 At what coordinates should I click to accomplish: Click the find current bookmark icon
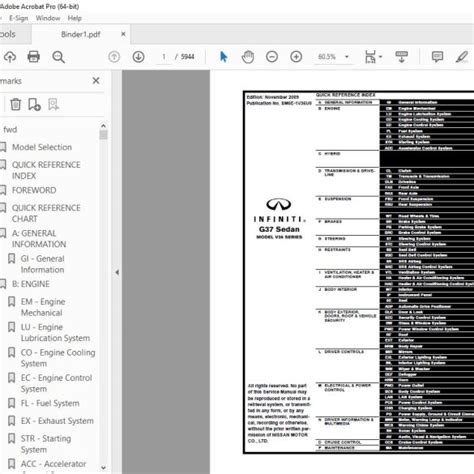(x=53, y=104)
